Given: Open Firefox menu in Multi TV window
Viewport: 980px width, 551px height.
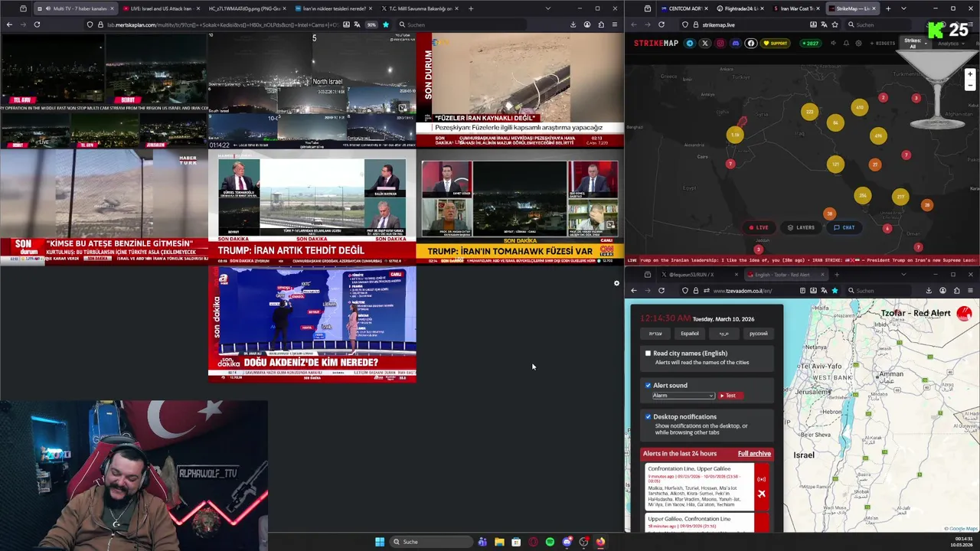Looking at the screenshot, I should pos(614,24).
